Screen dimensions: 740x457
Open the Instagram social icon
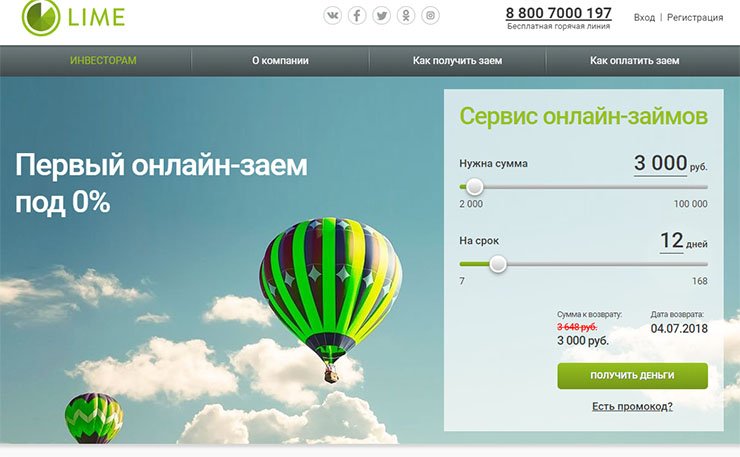(430, 16)
